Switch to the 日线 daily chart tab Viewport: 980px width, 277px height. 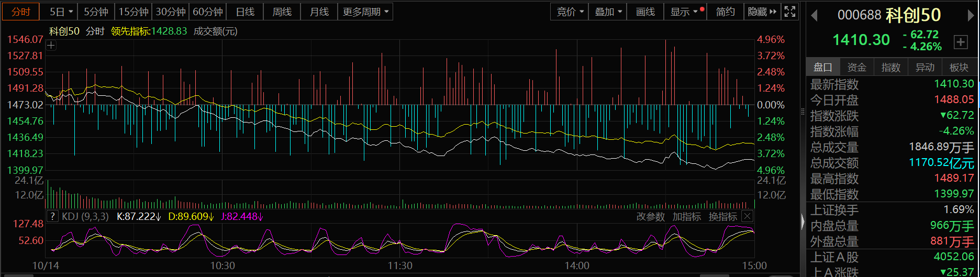click(245, 12)
